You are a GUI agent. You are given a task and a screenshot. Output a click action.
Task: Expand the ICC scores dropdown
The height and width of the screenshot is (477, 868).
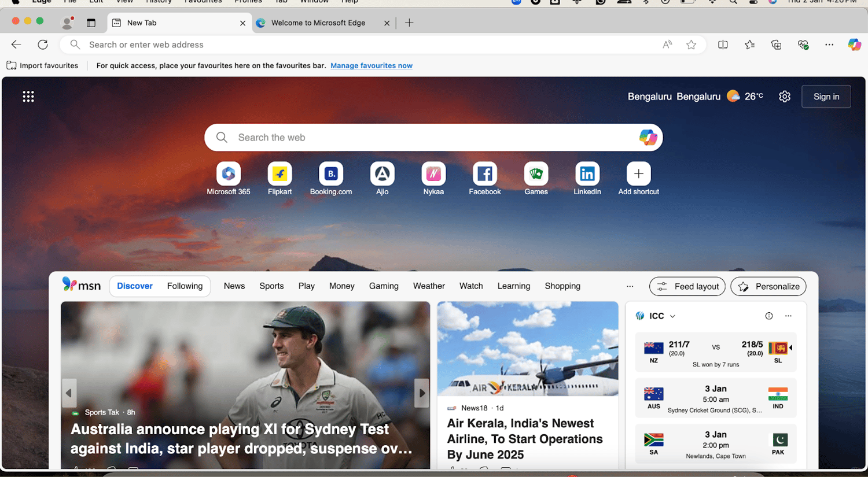[672, 316]
